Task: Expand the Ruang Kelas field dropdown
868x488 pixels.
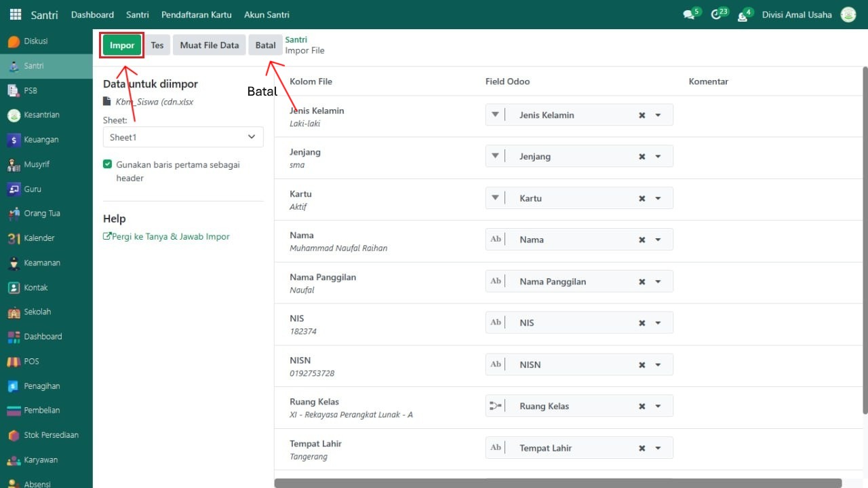Action: coord(658,407)
